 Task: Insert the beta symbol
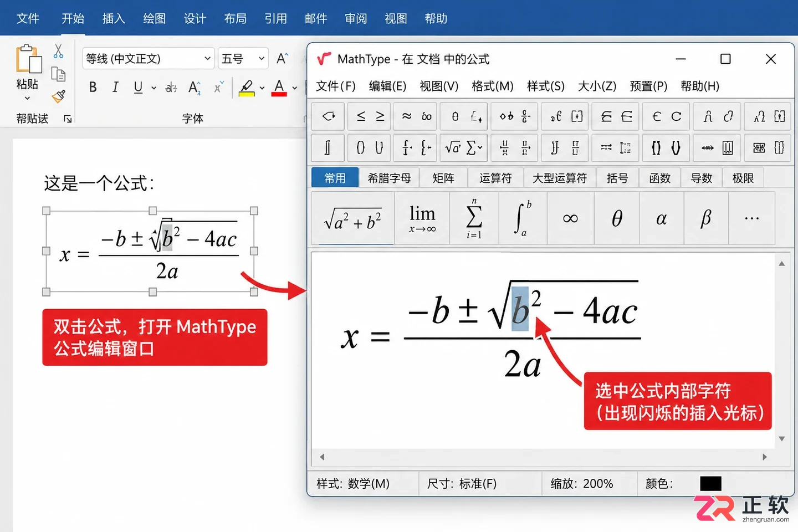point(706,218)
